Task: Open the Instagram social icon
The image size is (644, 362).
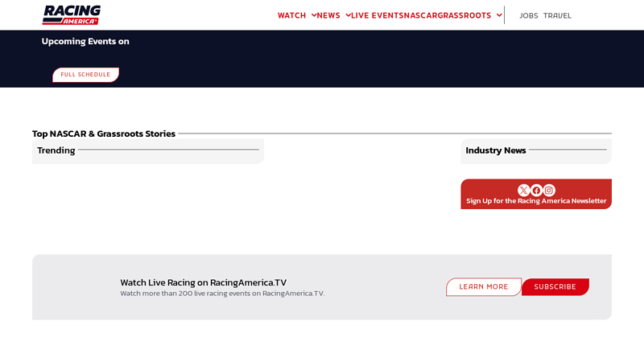Action: (549, 191)
